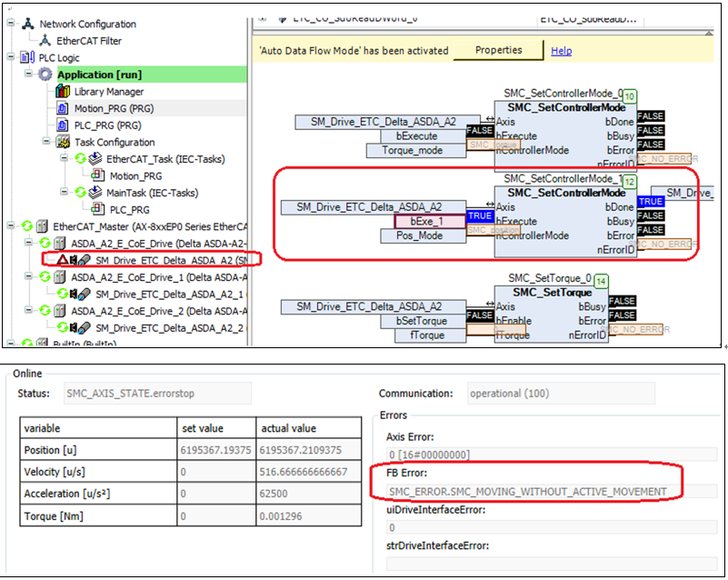
Task: Collapse the EtherCAT_Master tree node
Action: pos(10,225)
